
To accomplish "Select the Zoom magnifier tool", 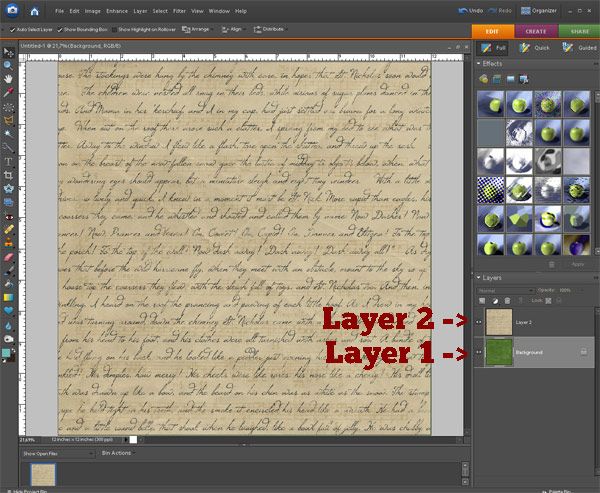I will [x=8, y=65].
